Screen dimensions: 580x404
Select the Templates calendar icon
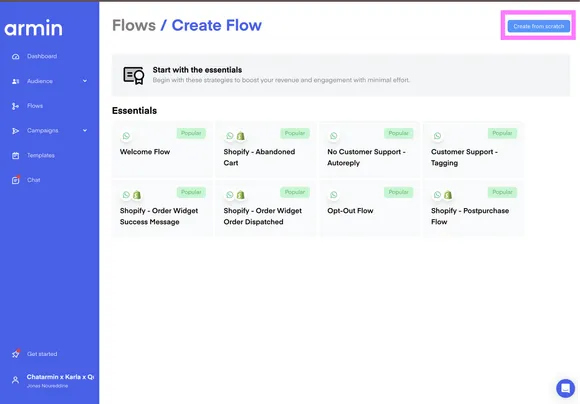16,156
